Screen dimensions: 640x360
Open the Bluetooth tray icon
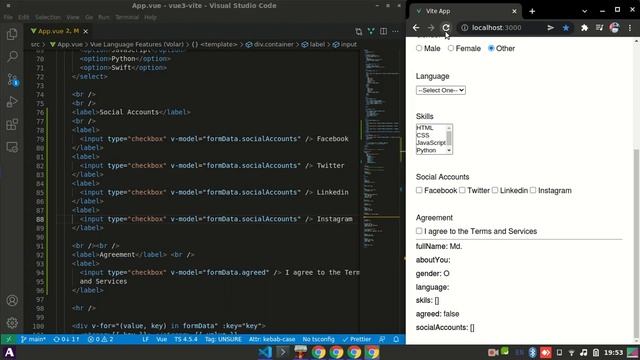(532, 352)
